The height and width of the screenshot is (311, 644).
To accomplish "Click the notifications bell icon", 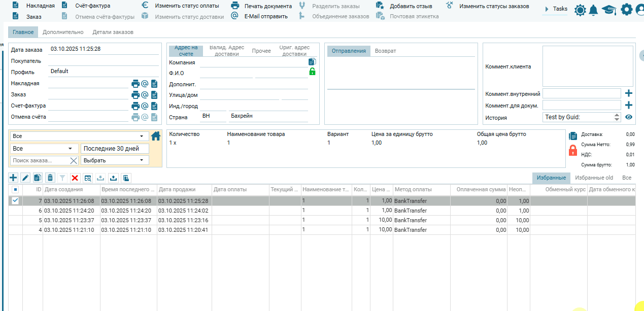I will point(593,10).
